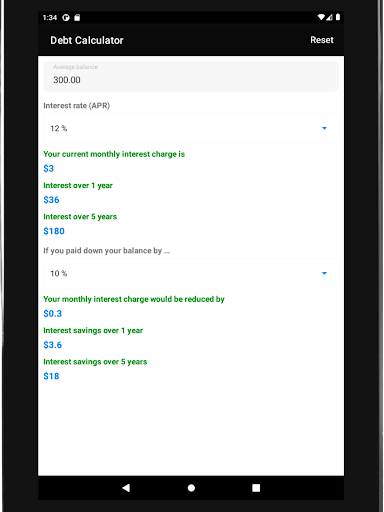Click Reset in the header
The width and height of the screenshot is (384, 512).
322,40
